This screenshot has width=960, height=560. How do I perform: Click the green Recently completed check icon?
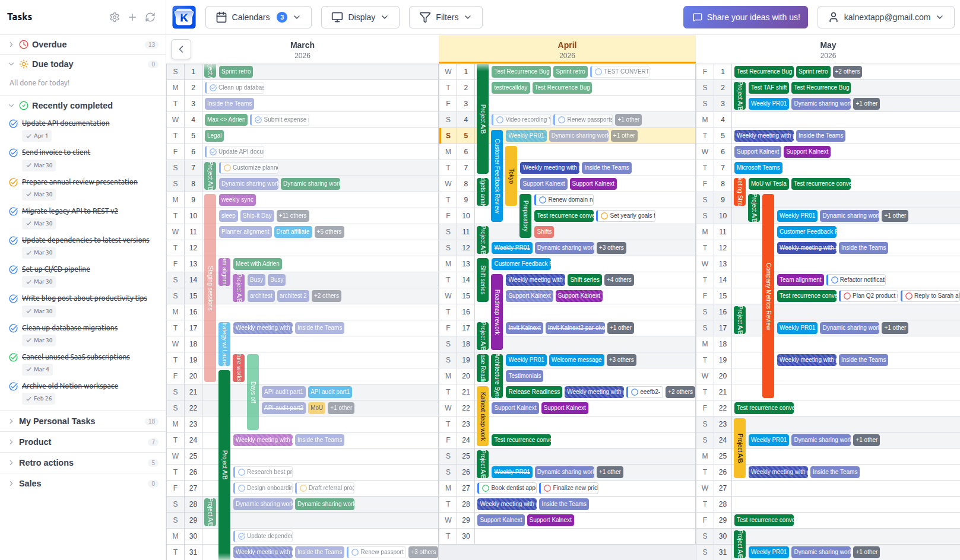pos(24,106)
